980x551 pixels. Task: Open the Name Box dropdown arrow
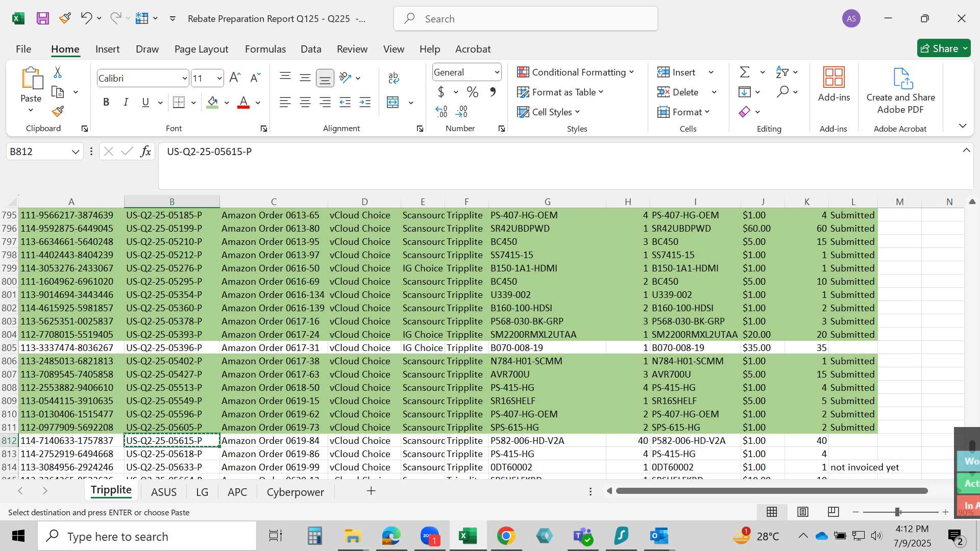point(76,152)
